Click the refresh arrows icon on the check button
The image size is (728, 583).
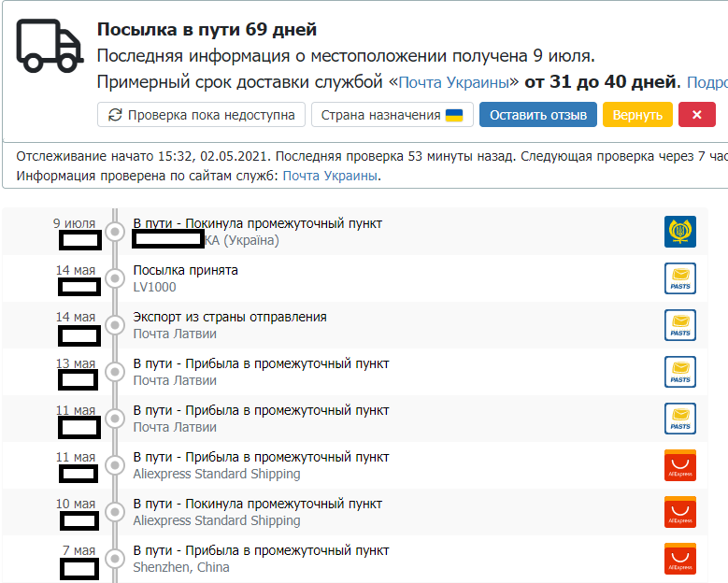point(115,115)
